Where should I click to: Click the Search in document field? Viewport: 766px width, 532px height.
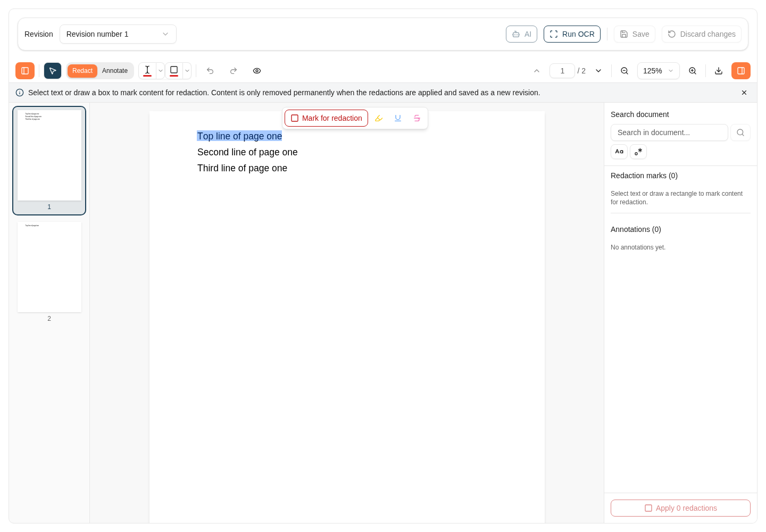click(669, 132)
